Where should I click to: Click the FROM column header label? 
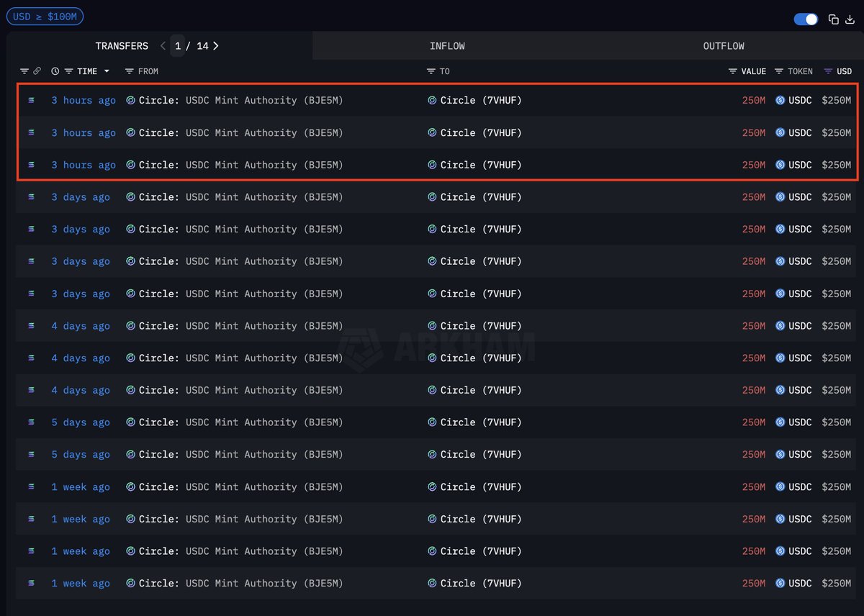tap(148, 71)
